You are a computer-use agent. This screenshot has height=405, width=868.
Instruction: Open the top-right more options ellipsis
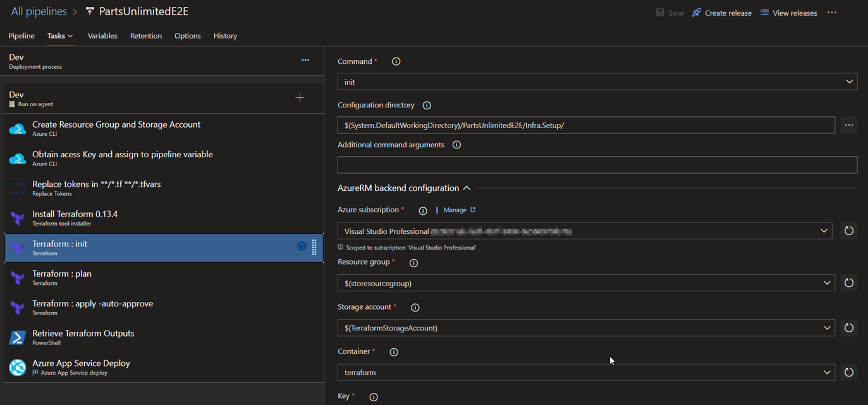point(832,13)
